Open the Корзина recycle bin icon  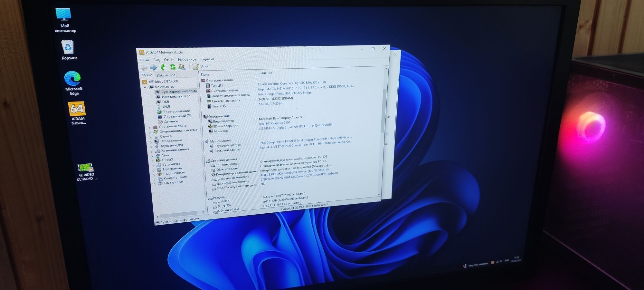(69, 50)
